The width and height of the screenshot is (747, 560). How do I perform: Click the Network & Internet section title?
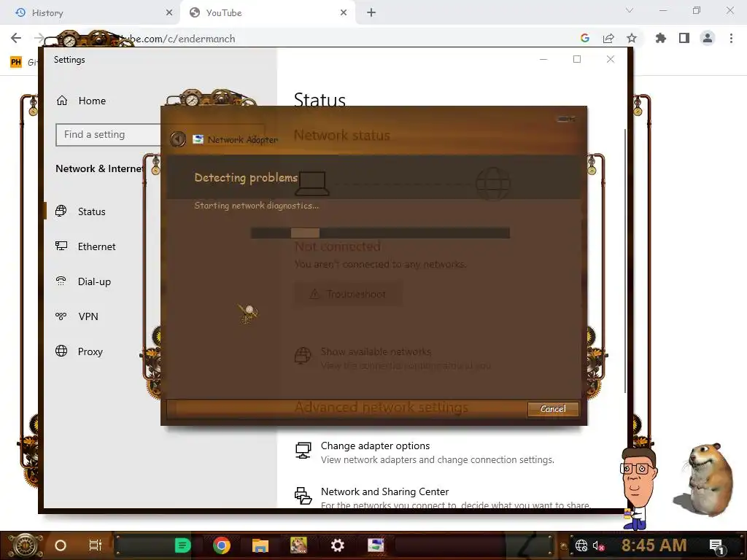(x=99, y=168)
